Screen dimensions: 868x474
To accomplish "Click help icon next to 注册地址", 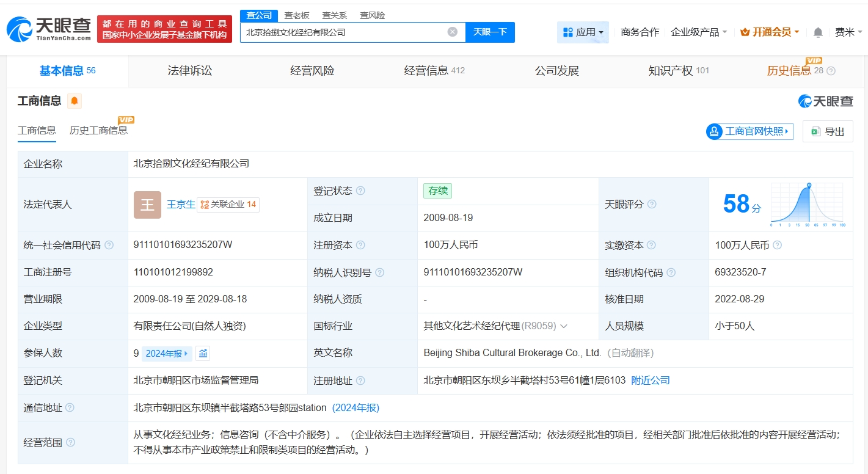I will coord(360,381).
